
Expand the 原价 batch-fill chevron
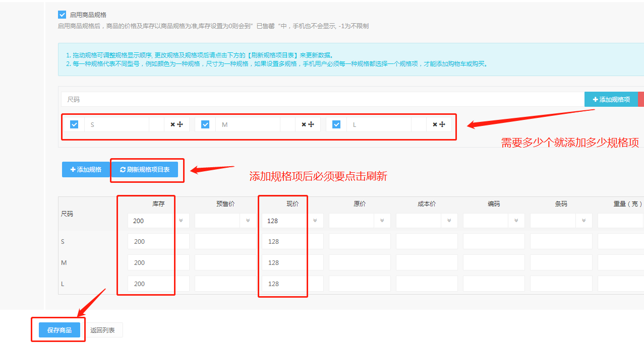pyautogui.click(x=382, y=221)
